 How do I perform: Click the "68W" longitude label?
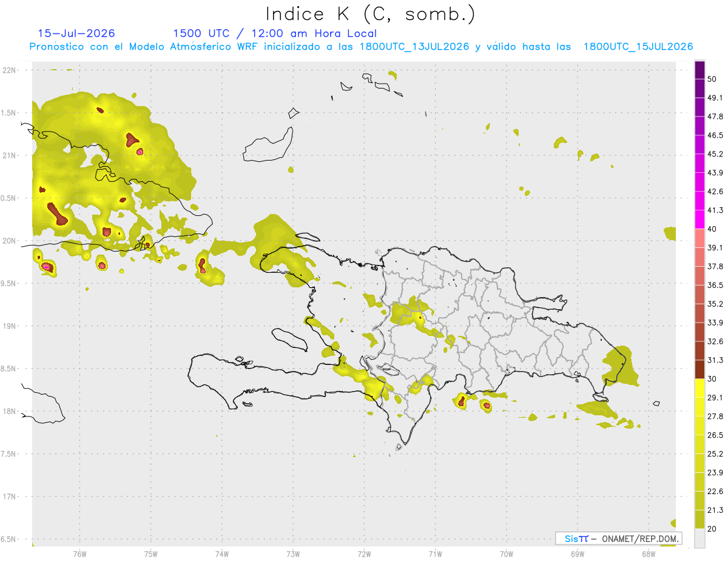(x=649, y=554)
